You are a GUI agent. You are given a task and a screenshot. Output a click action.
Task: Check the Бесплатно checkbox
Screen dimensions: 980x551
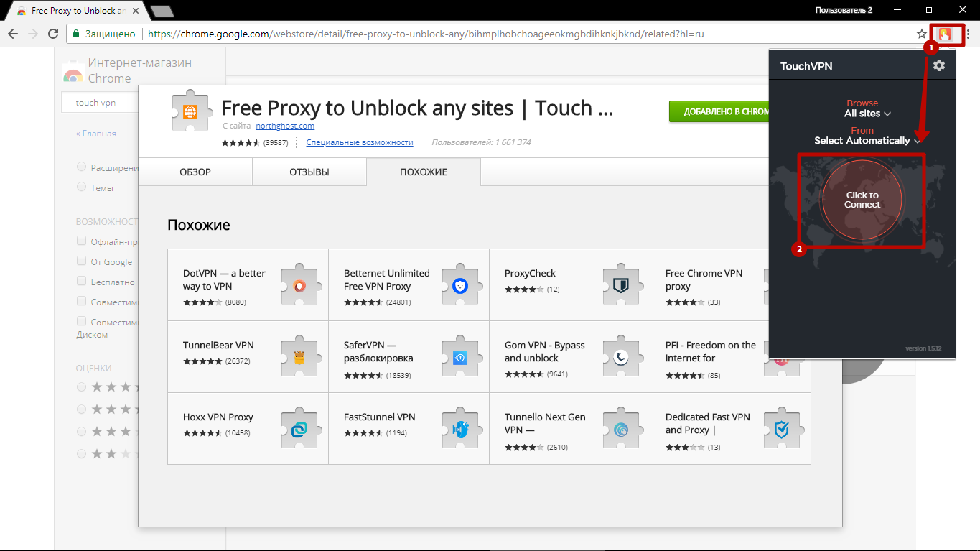(x=81, y=281)
